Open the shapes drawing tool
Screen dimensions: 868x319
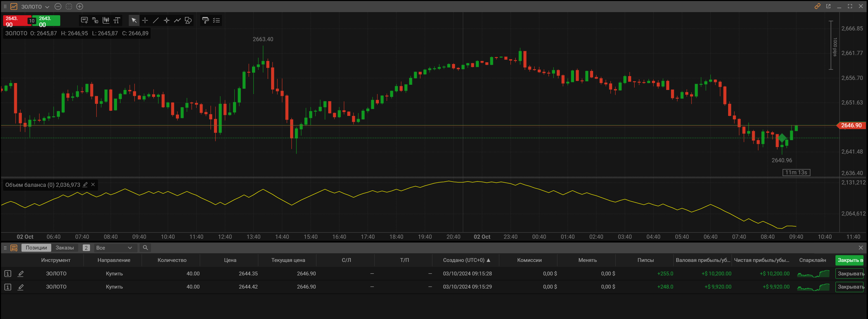click(188, 20)
